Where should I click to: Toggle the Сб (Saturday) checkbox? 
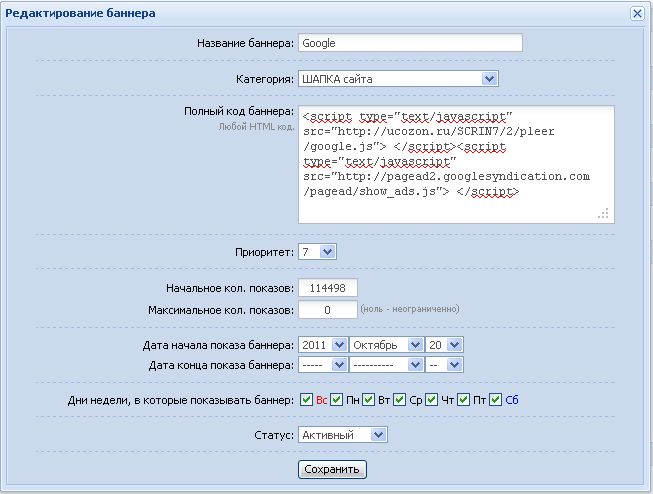pyautogui.click(x=495, y=400)
